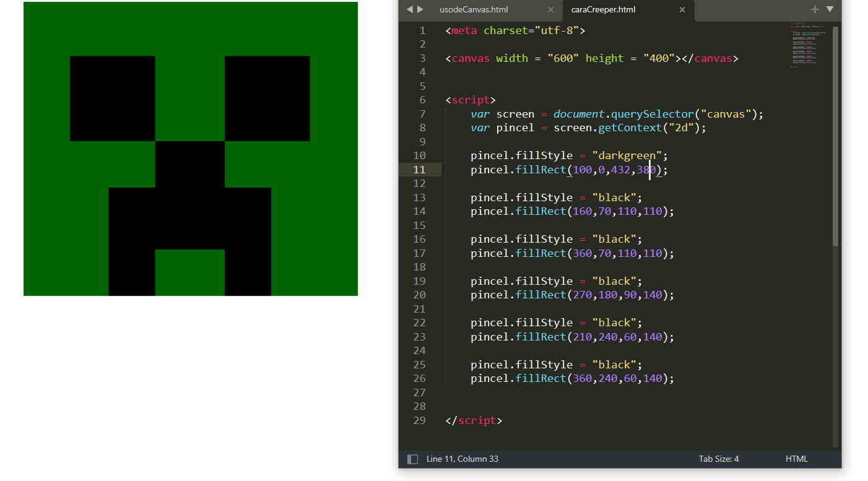Open a new tab with plus icon
The width and height of the screenshot is (868, 481).
click(815, 9)
